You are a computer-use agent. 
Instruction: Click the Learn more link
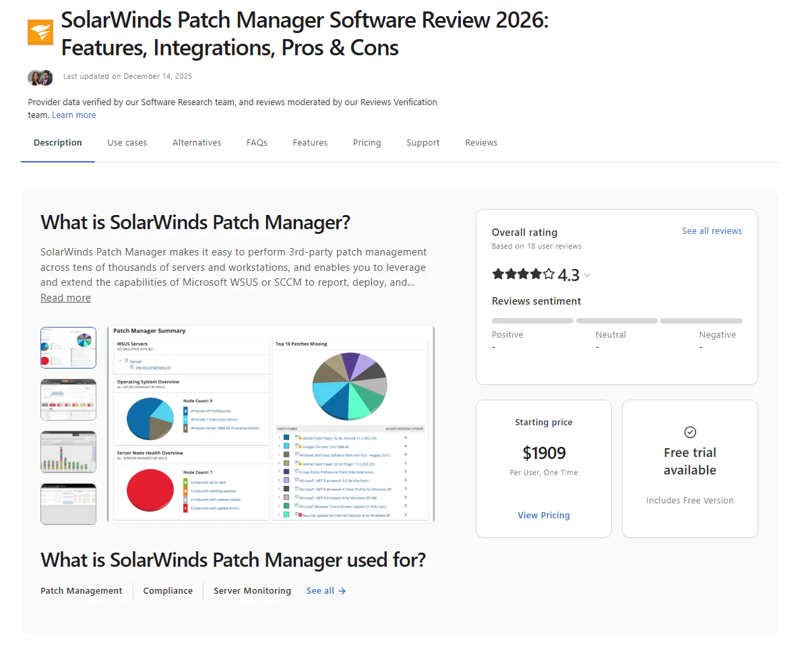(74, 115)
